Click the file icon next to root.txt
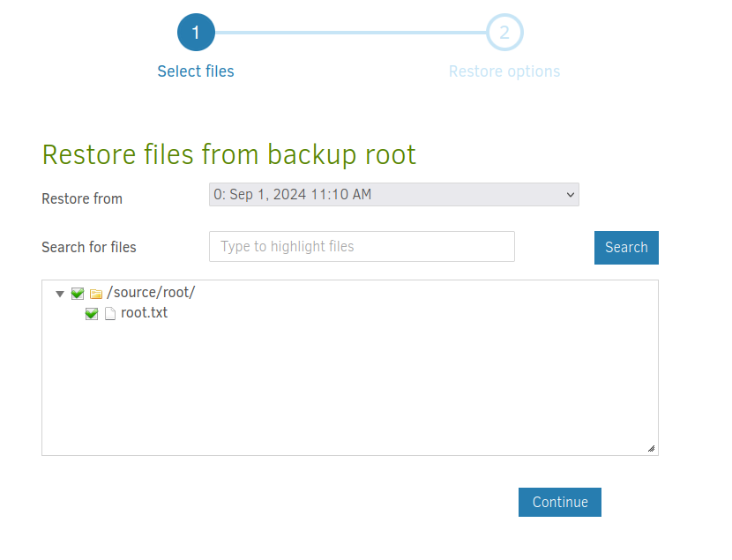The height and width of the screenshot is (560, 732). coord(110,313)
